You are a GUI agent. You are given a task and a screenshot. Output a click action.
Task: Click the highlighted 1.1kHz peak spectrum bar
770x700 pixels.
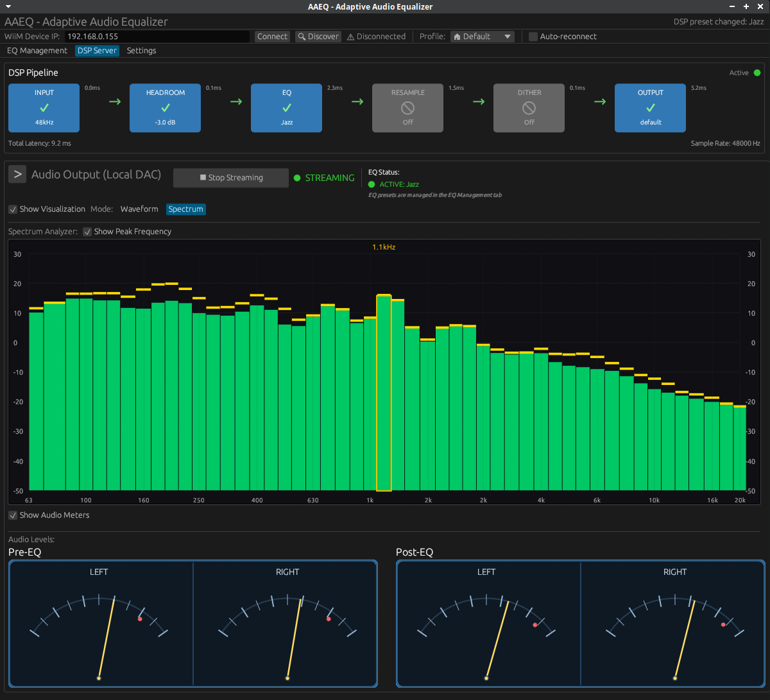384,393
